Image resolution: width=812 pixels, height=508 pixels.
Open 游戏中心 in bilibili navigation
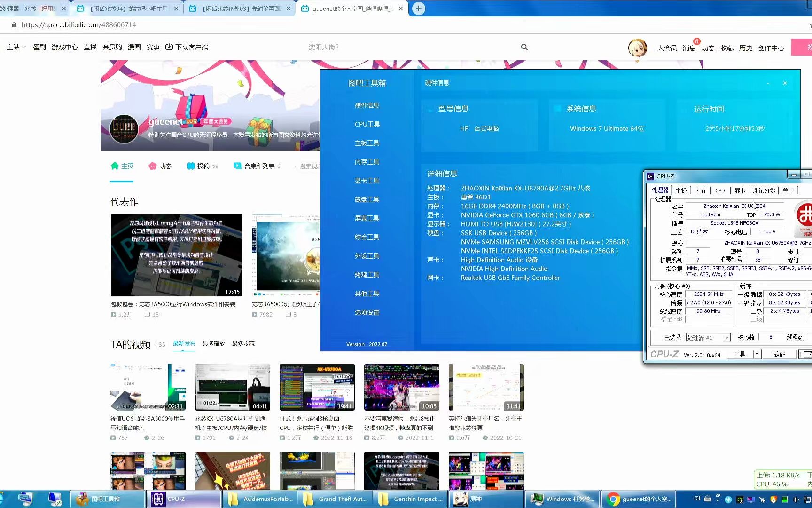(65, 47)
